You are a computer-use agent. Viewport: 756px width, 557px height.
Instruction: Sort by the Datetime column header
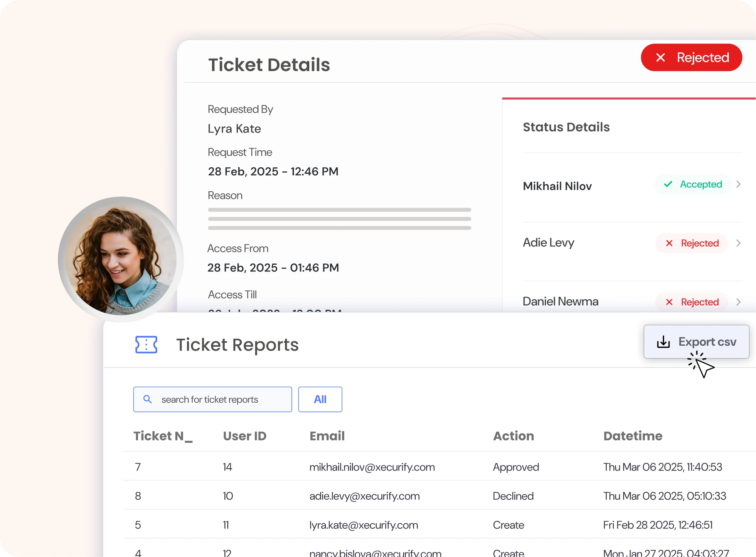pos(633,436)
